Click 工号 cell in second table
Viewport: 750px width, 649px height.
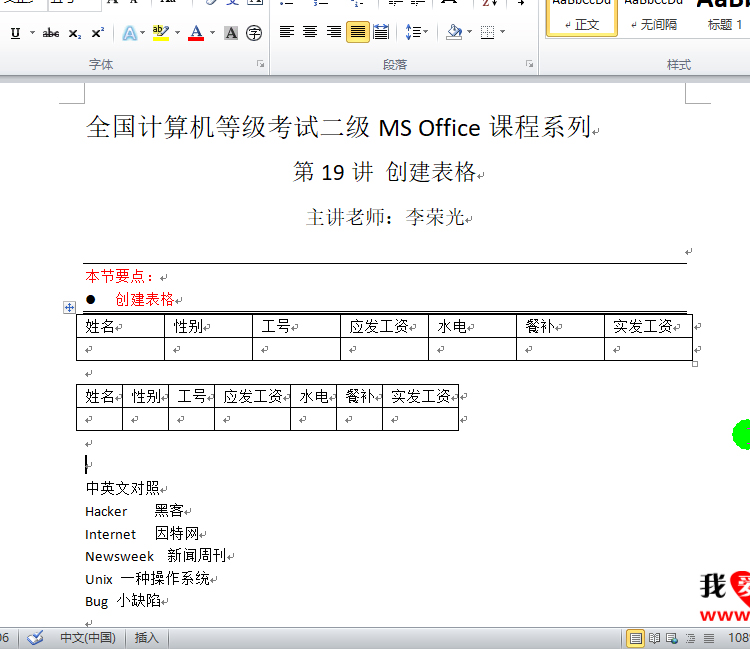192,396
